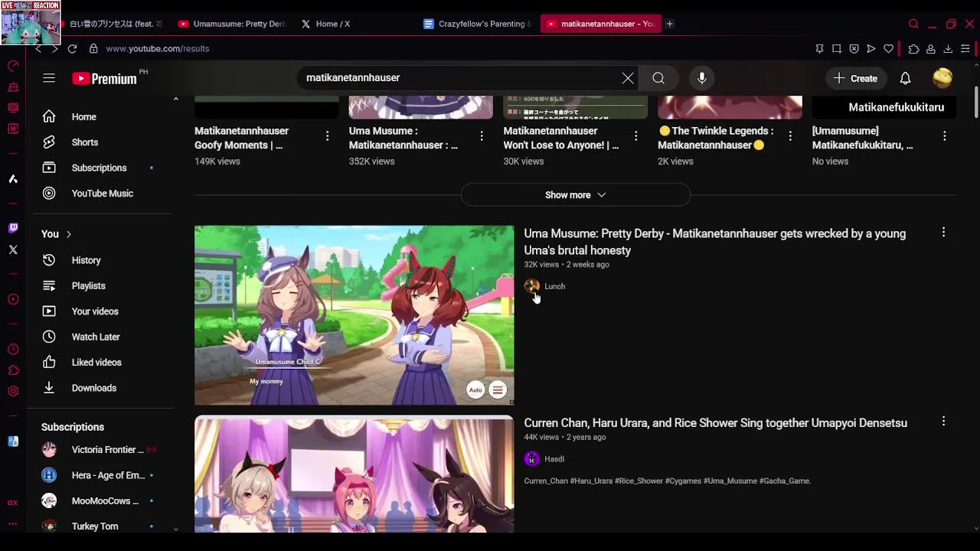Viewport: 980px width, 551px height.
Task: Open options menu for Uma Musume : Matikanetannhauser short
Action: tap(482, 136)
